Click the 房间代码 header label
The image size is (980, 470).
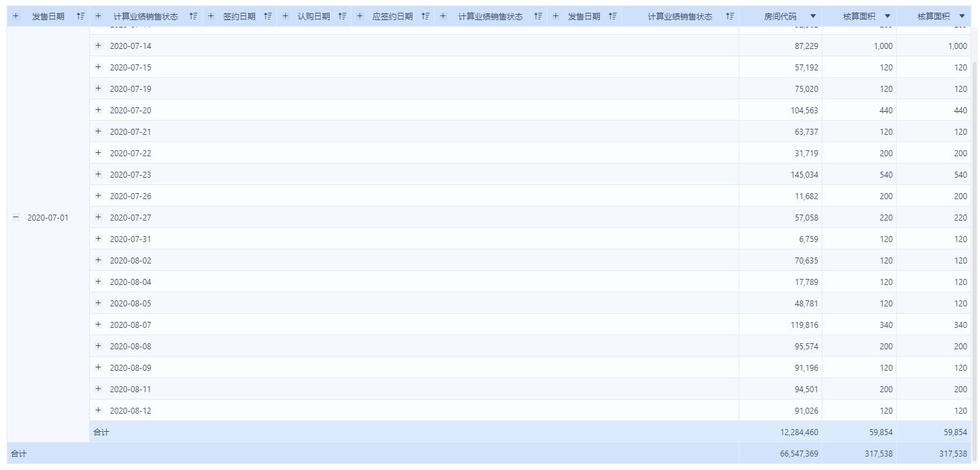click(780, 16)
